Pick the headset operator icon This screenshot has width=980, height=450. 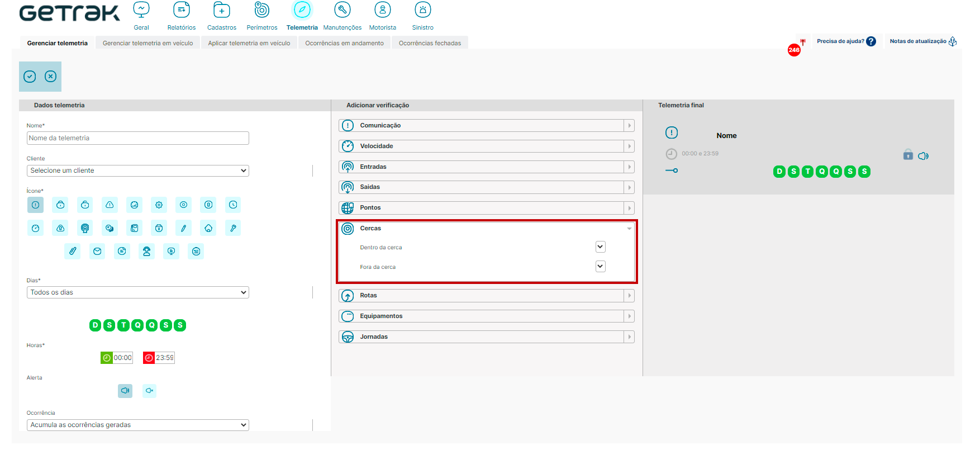(x=146, y=252)
